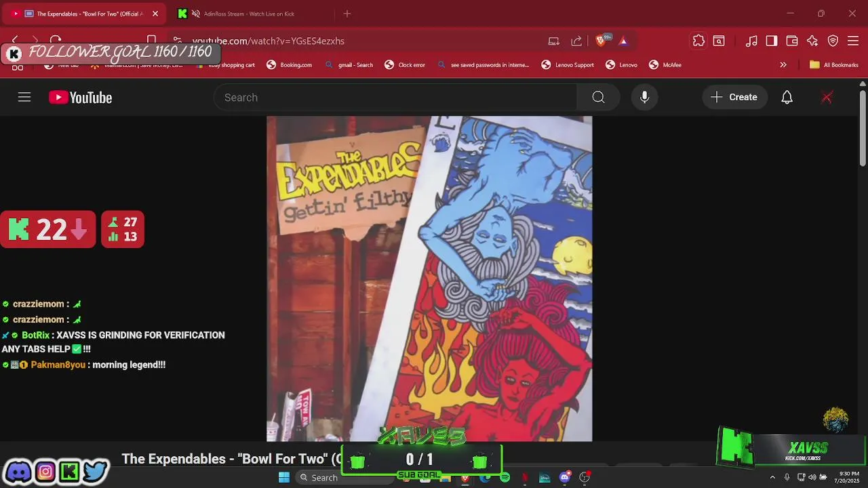Share this page from address bar
Screen dimensions: 868x488
[576, 41]
